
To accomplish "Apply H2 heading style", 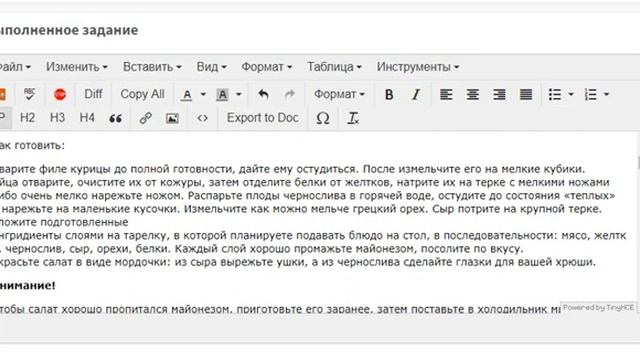I will 27,118.
